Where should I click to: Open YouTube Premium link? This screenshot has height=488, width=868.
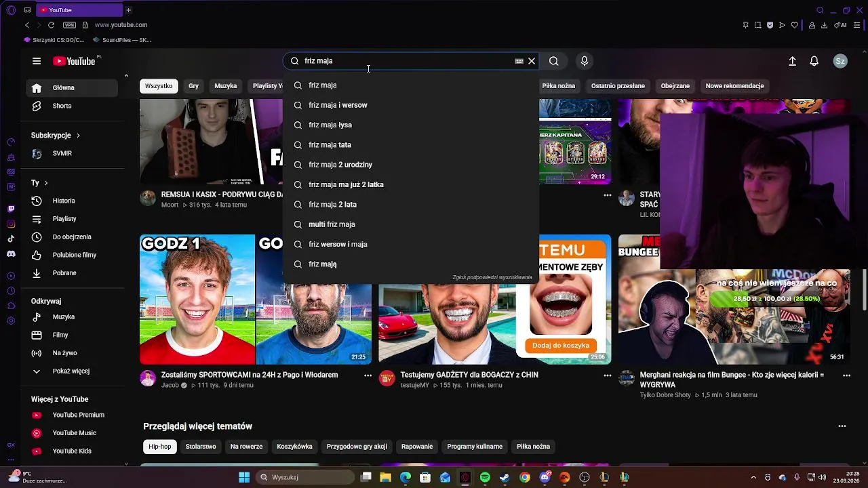click(x=72, y=415)
